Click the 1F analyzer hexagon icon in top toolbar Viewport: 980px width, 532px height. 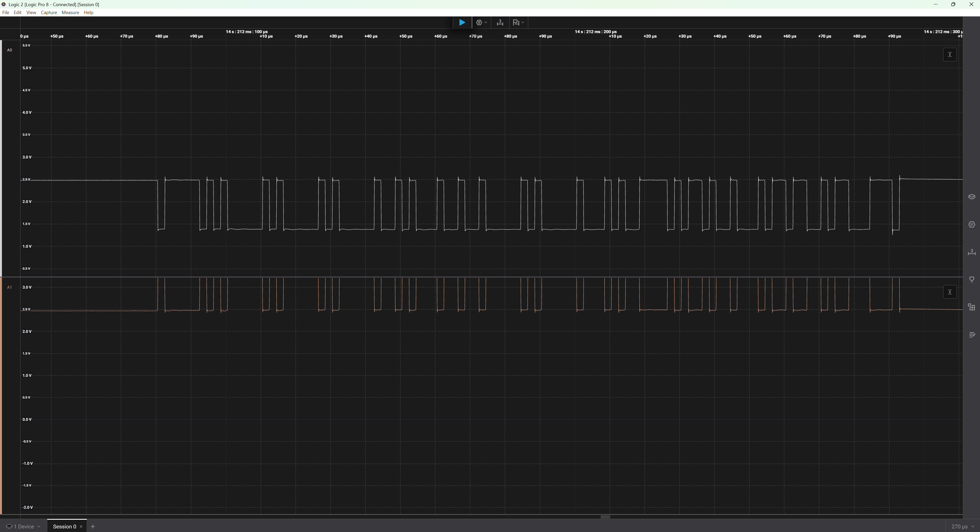point(479,22)
